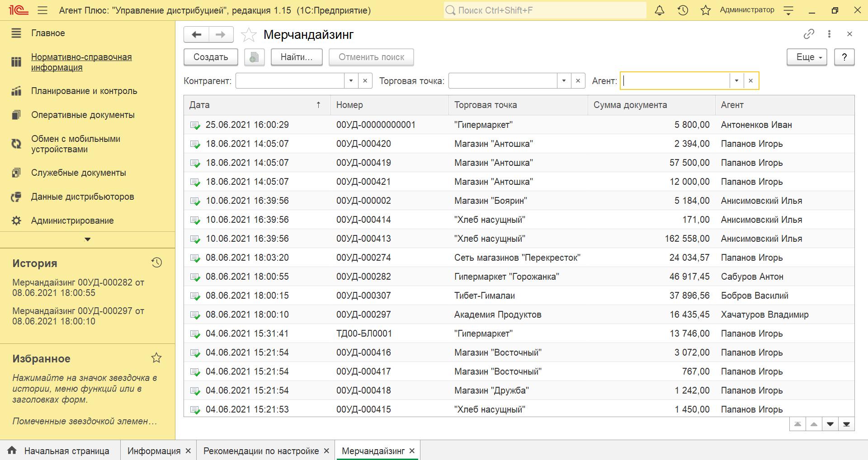Screen dimensions: 868x460
Task: Click the Служебные документы icon
Action: [16, 173]
